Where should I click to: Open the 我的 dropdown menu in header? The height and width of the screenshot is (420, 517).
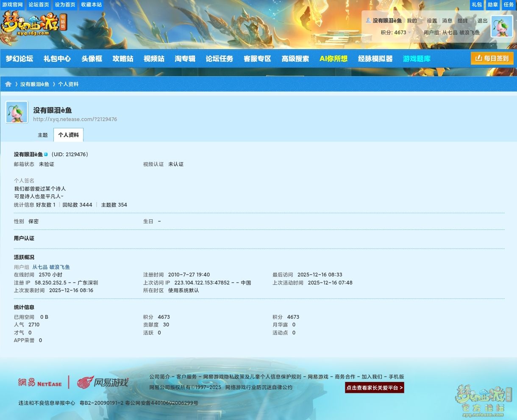412,21
